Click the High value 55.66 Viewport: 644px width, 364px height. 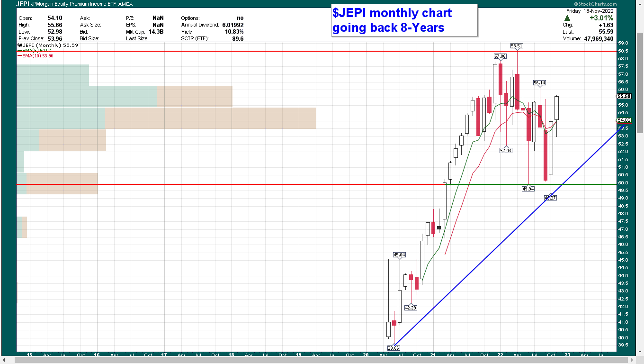(x=55, y=25)
